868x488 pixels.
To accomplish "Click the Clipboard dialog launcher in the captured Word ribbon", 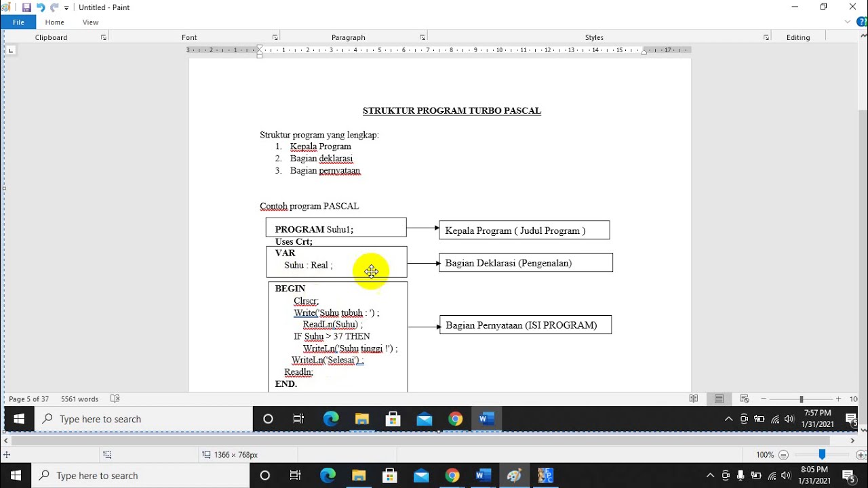I will 104,38.
